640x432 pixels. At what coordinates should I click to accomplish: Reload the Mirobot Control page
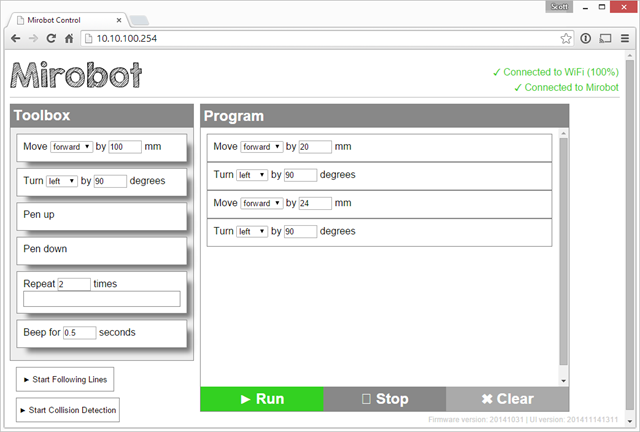[x=51, y=38]
